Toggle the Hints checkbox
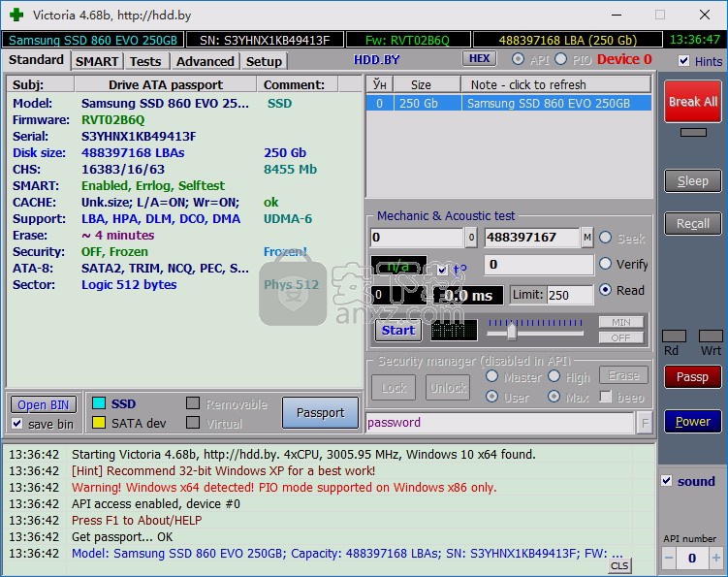This screenshot has width=728, height=577. tap(683, 61)
